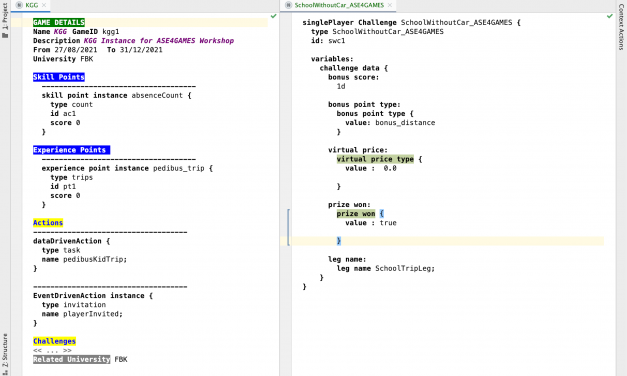Click skill point instance name absenceCount

(x=157, y=96)
